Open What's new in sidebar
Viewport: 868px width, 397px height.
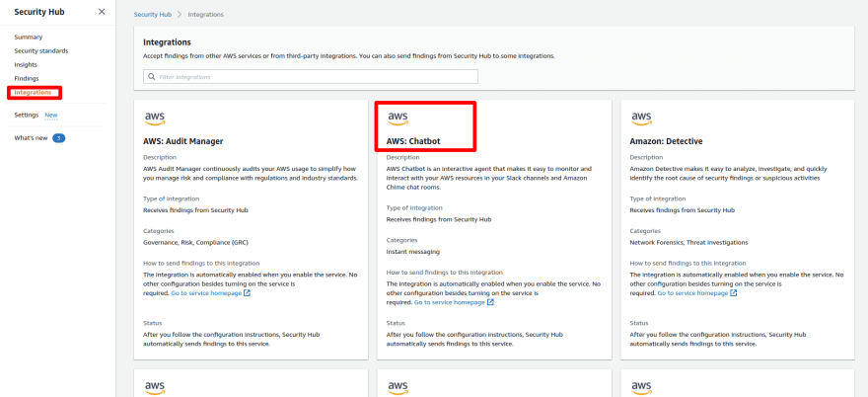pos(31,138)
